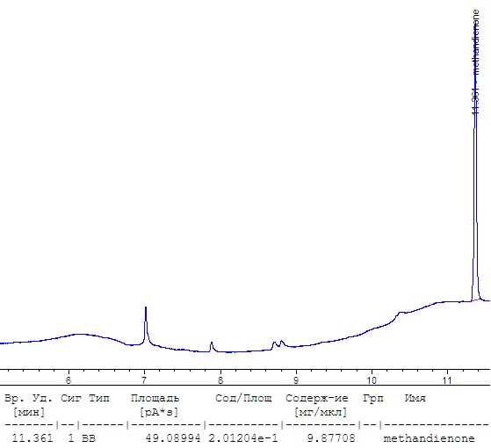Click the Сод/Площ column header
Viewport: 491px width, 448px height.
coord(243,398)
